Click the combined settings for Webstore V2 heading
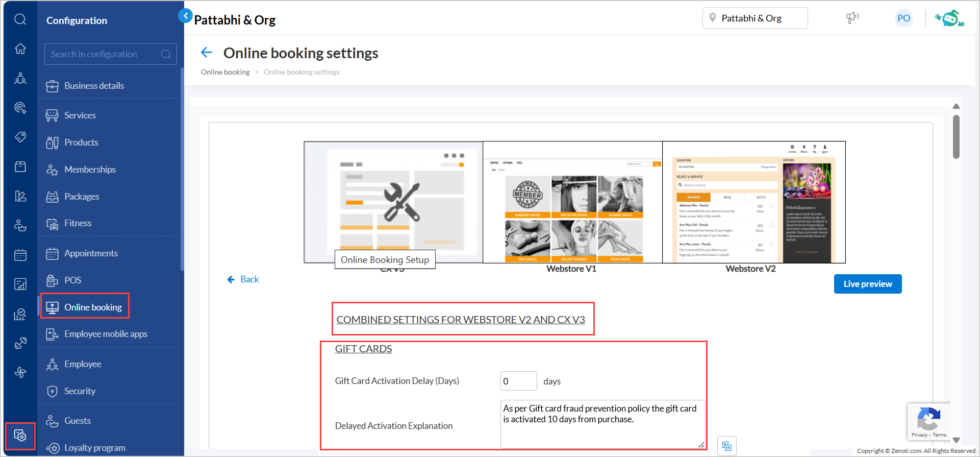The image size is (980, 457). pos(461,320)
